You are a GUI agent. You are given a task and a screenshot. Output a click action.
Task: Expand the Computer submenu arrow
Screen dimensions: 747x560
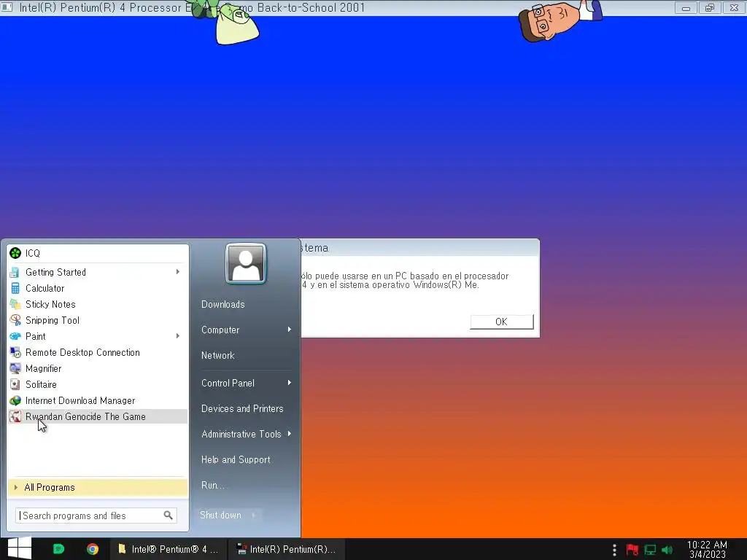tap(289, 330)
